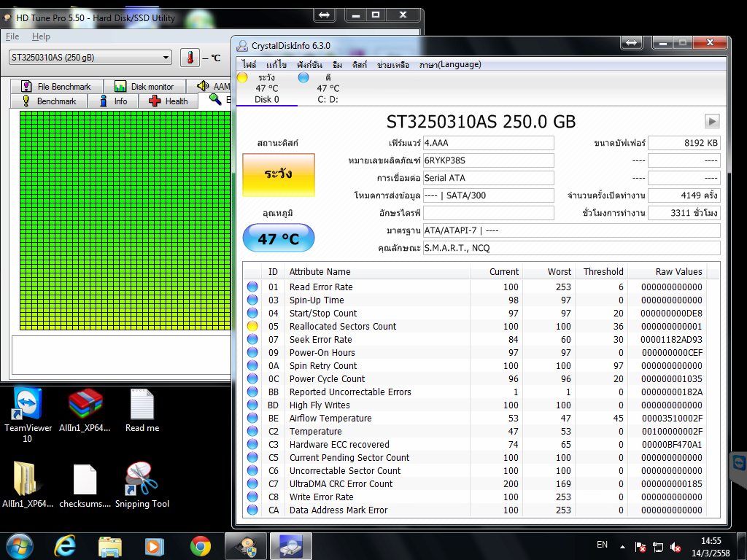Open the ไฟล์ menu in CrystalDiskInfo

click(249, 64)
